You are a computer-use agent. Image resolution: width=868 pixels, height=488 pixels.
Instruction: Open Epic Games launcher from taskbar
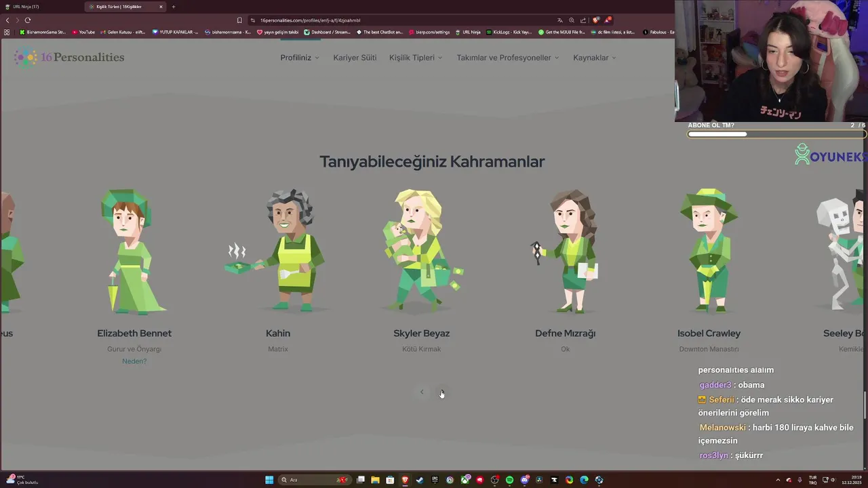point(435,480)
